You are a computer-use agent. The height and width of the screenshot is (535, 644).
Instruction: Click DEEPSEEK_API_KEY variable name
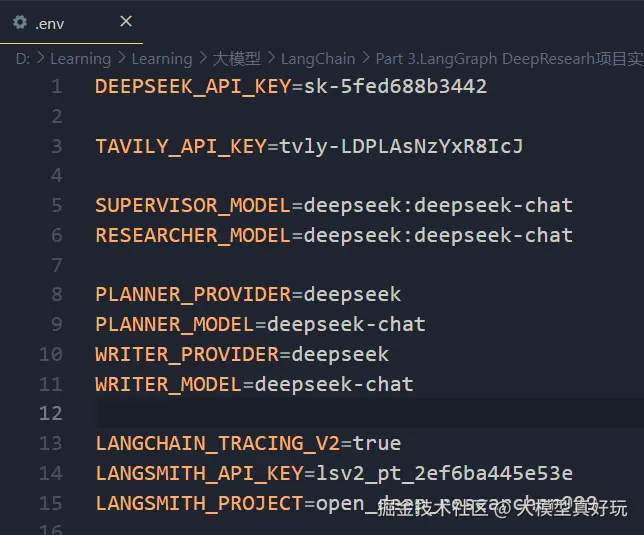193,87
